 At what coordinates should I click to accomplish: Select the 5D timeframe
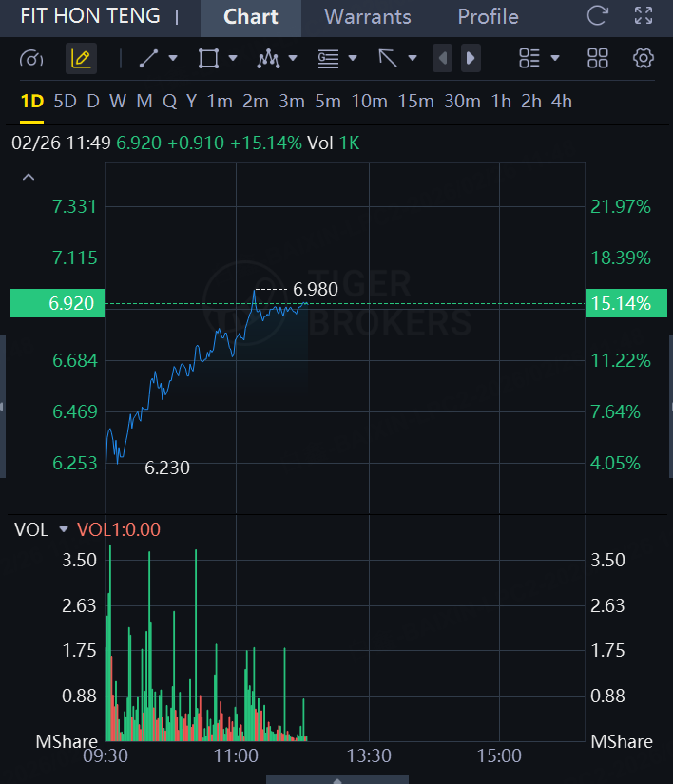(65, 102)
